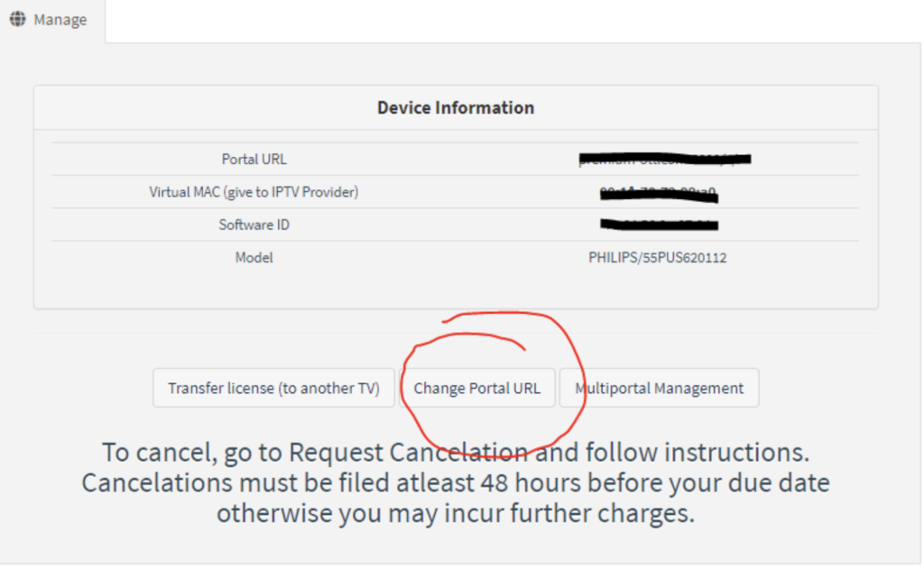Image resolution: width=924 pixels, height=569 pixels.
Task: Click the globe icon on the Manage tab
Action: tap(18, 19)
